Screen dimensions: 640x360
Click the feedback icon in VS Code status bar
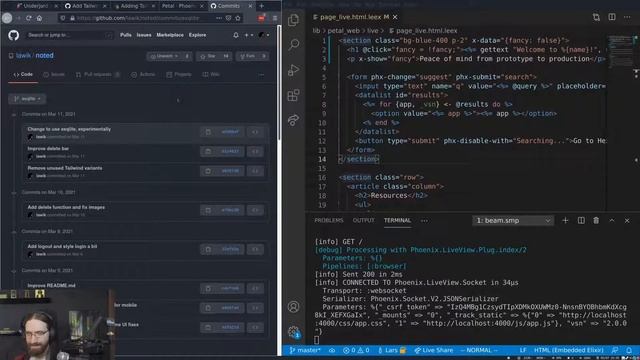click(x=615, y=350)
